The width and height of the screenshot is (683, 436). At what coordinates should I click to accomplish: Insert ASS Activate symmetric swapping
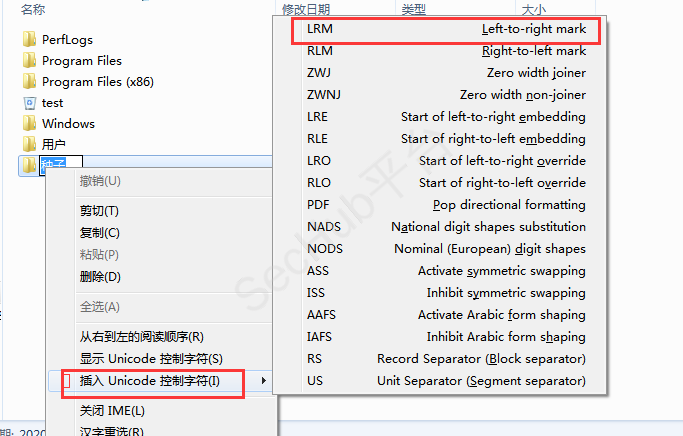(x=440, y=271)
